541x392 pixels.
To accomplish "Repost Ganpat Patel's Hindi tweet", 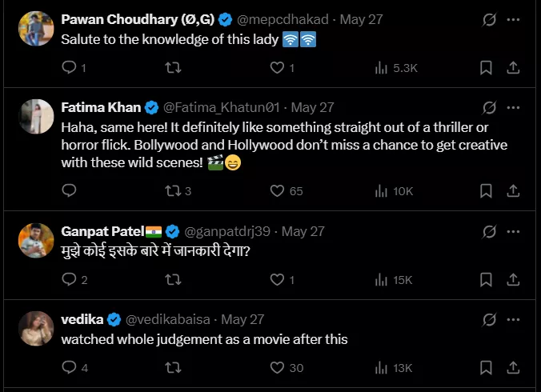I will [171, 280].
